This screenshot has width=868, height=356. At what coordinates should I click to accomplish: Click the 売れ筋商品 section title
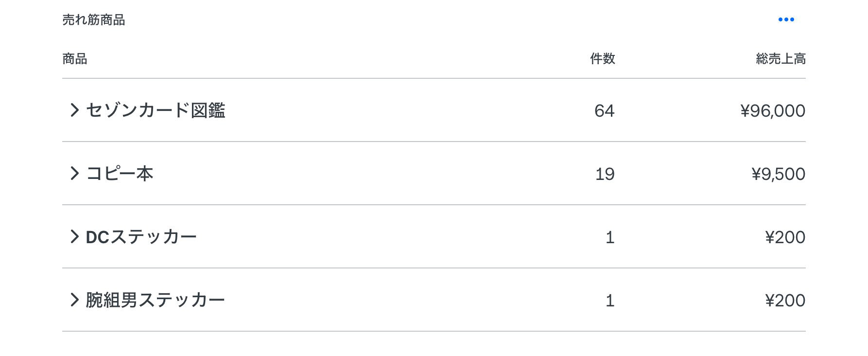[94, 20]
